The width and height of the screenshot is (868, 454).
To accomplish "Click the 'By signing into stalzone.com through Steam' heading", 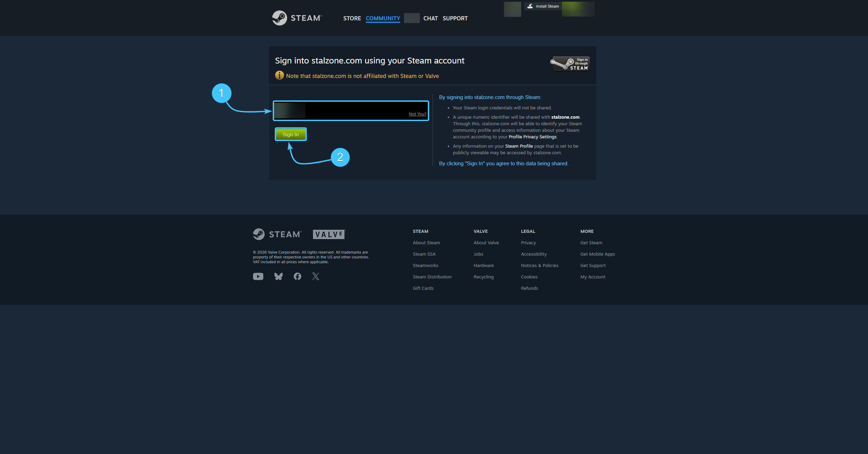I will pos(490,97).
